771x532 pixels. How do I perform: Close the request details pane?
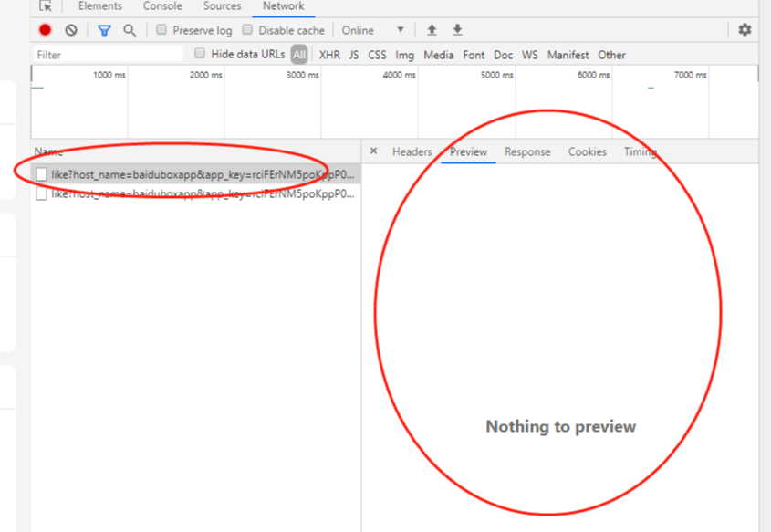[374, 151]
